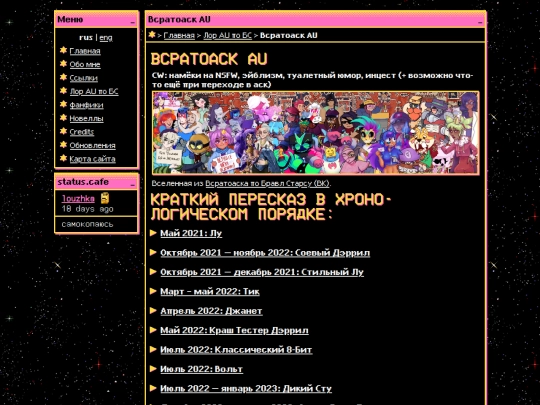Expand arrow for Классический 8-Бит
540x405 pixels.
pos(154,350)
